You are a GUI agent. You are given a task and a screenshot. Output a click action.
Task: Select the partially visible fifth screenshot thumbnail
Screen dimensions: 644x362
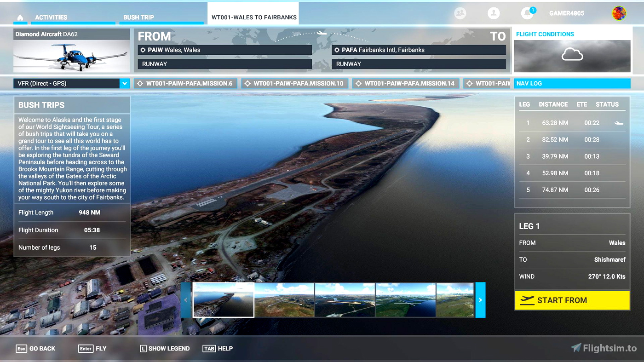point(455,300)
